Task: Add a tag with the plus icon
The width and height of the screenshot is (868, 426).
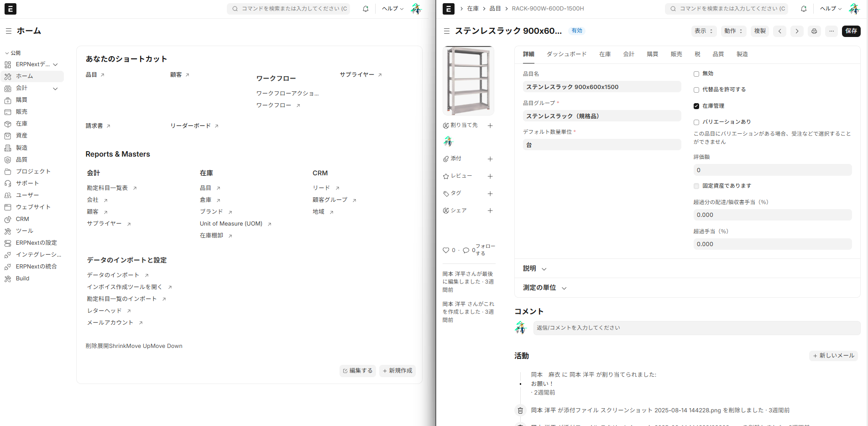Action: 490,194
